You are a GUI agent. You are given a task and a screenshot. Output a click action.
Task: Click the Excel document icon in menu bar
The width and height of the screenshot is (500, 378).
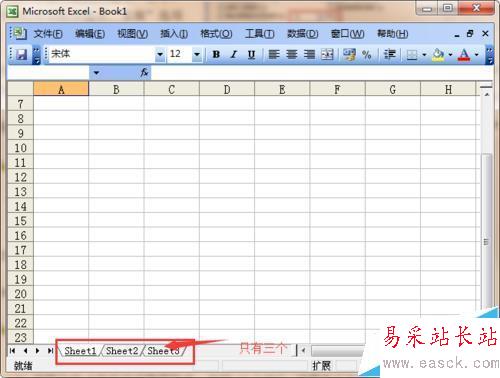coord(20,33)
